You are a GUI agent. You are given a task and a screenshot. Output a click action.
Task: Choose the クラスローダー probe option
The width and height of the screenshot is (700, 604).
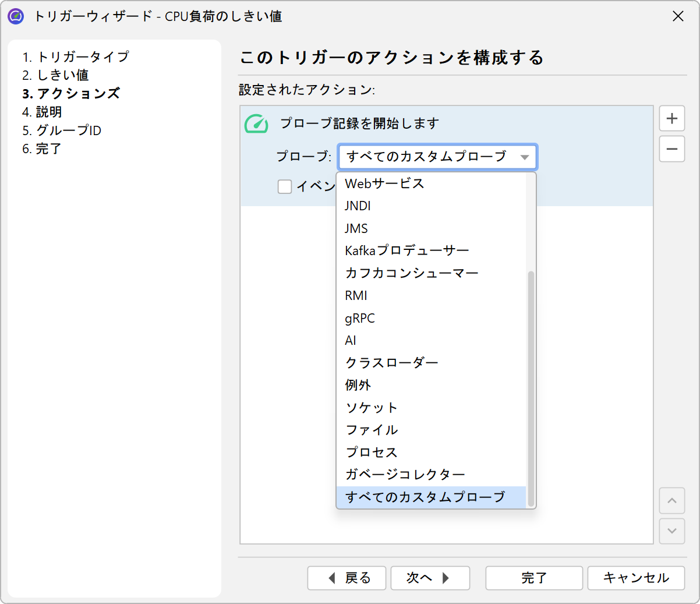[x=391, y=363]
